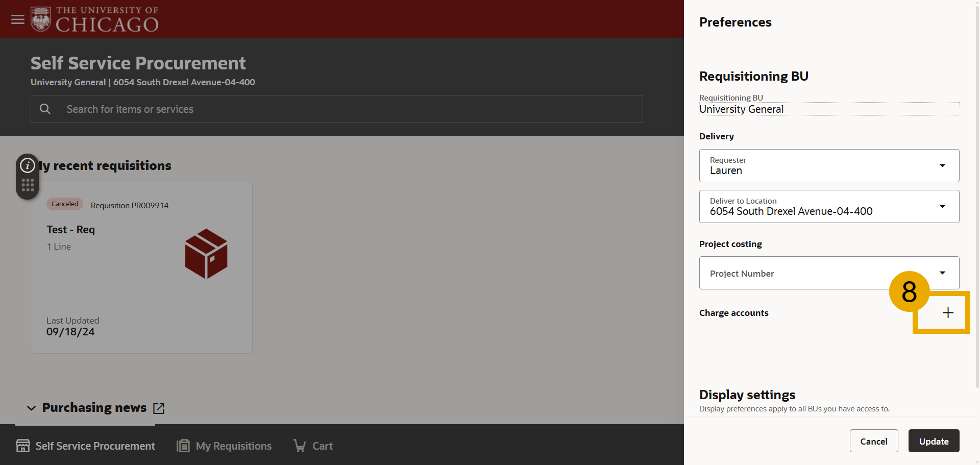Switch to Self Service Procurement tab
Viewport: 980px width, 465px height.
(85, 446)
